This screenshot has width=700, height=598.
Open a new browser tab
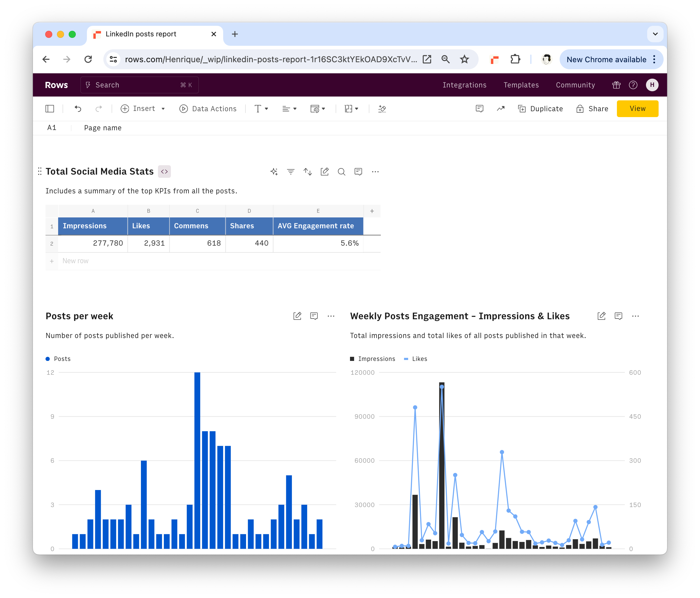(235, 34)
